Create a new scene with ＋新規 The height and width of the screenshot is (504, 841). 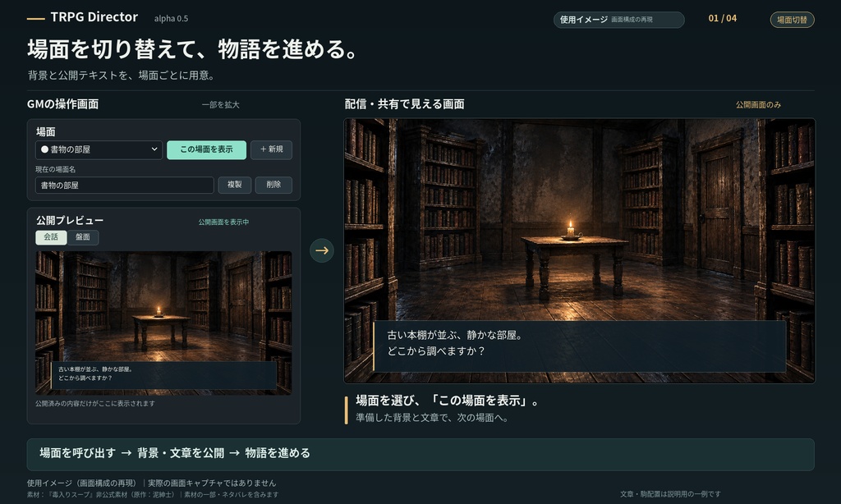[271, 149]
